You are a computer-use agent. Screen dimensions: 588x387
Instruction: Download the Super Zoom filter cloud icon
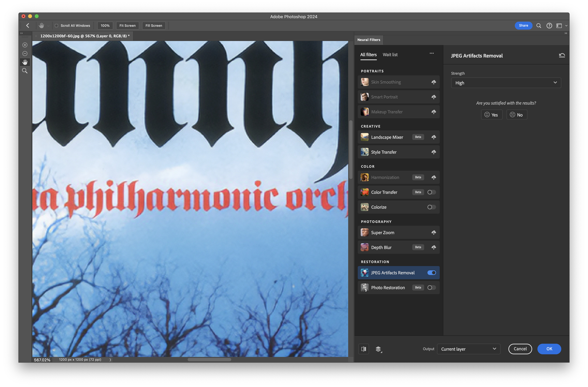click(x=434, y=232)
